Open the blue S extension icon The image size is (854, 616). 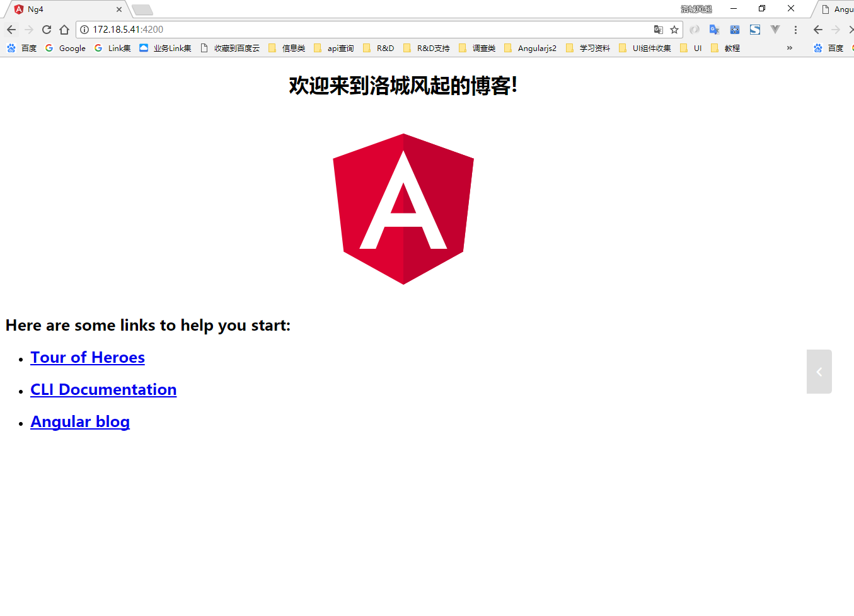[755, 30]
